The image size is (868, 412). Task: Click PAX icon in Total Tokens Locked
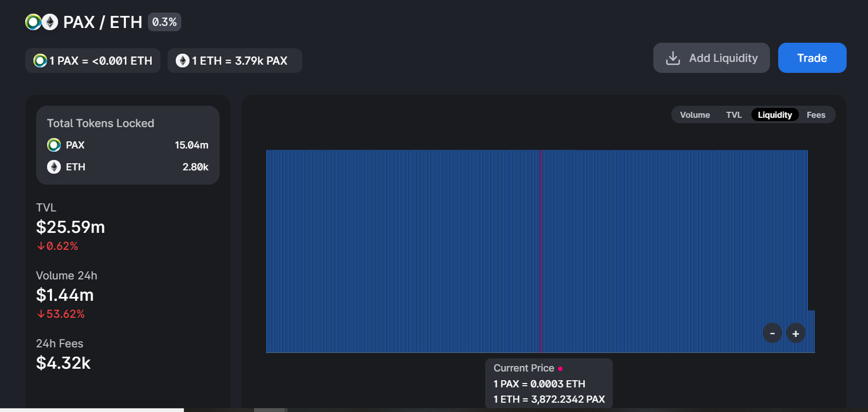pyautogui.click(x=54, y=145)
